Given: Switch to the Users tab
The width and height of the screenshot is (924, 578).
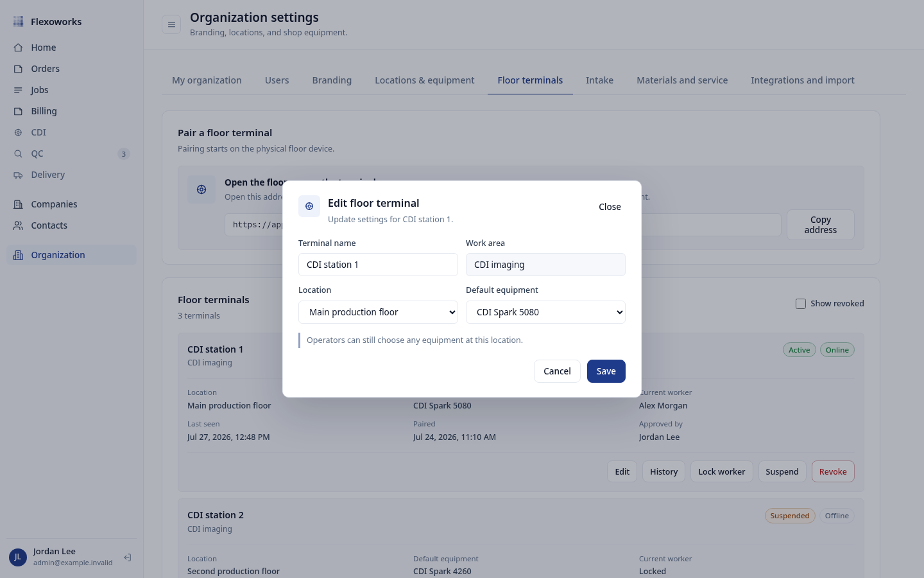Looking at the screenshot, I should (x=277, y=80).
